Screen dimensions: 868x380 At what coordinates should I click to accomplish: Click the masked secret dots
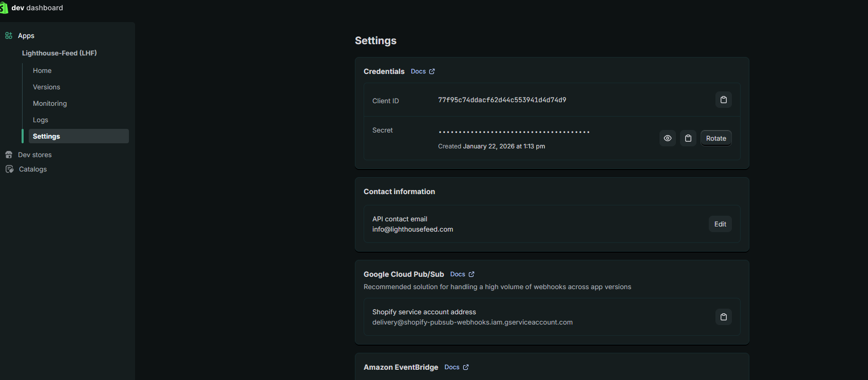click(x=514, y=132)
